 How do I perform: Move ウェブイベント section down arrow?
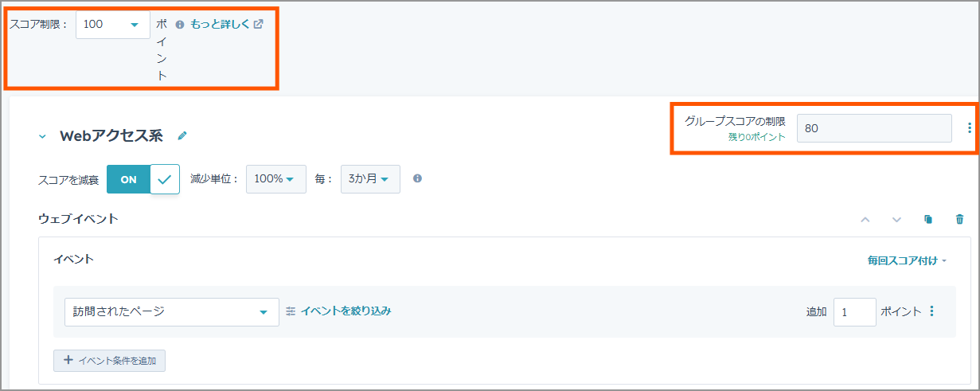[x=896, y=219]
